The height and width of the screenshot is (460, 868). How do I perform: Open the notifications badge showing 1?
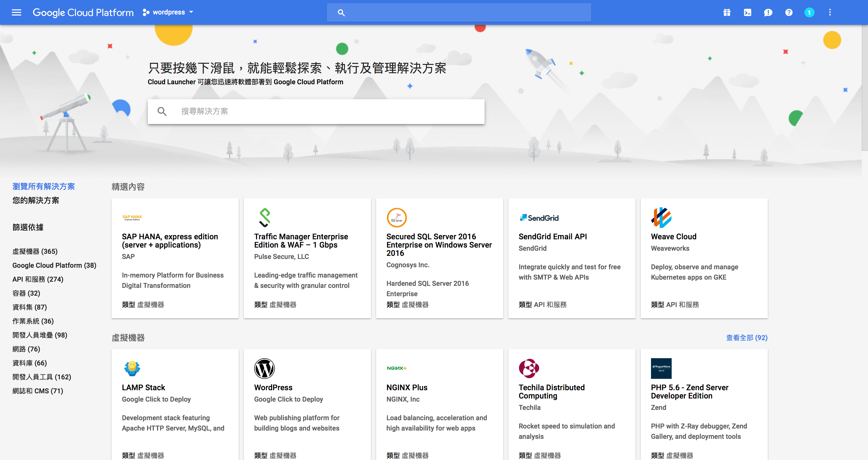809,12
